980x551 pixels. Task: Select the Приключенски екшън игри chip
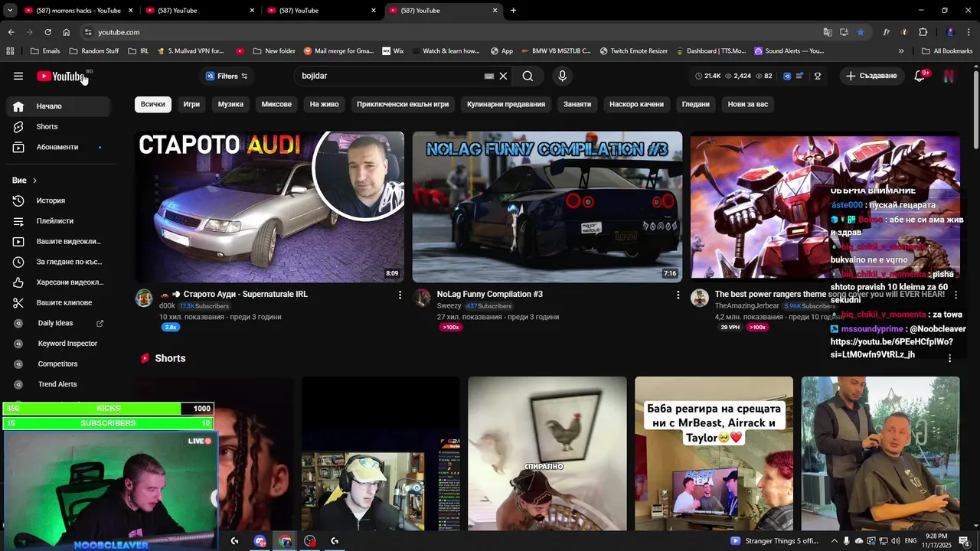[x=403, y=104]
